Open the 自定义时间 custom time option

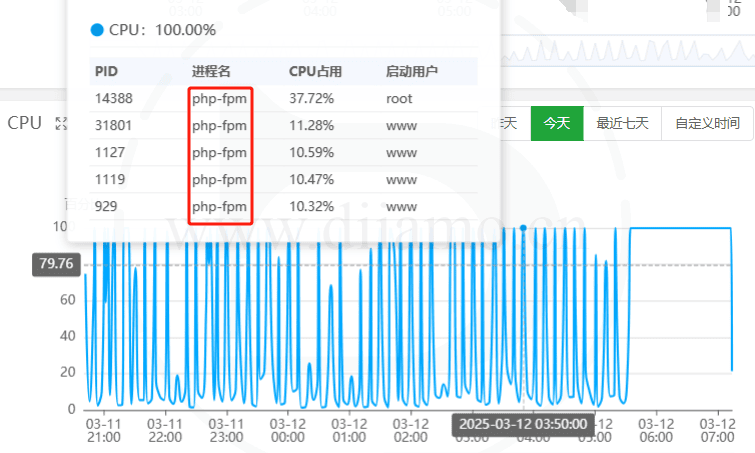tap(707, 123)
